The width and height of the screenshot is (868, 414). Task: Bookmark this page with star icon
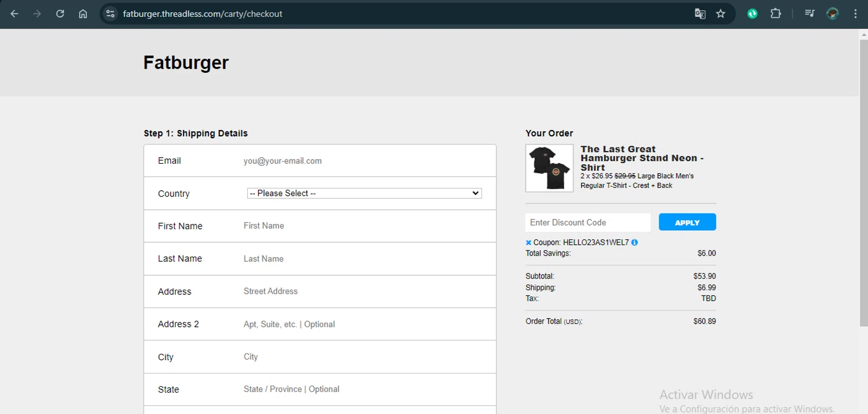click(720, 14)
